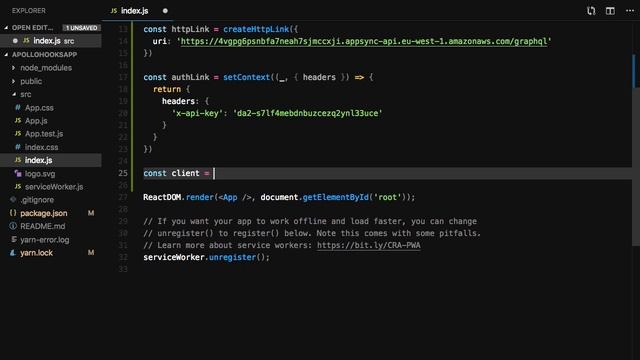The height and width of the screenshot is (360, 640).
Task: Select index.js src in Open Editors
Action: click(51, 41)
